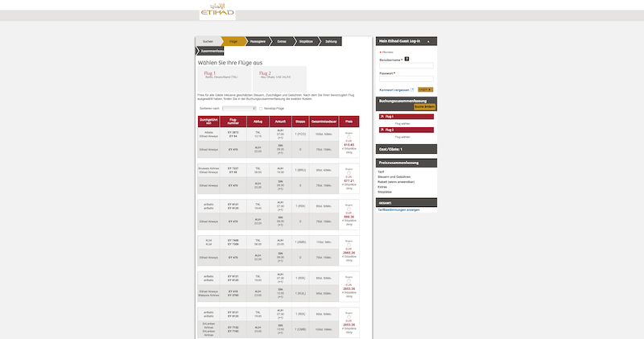Select the fare with SriLankan Airlines connection

(x=349, y=317)
